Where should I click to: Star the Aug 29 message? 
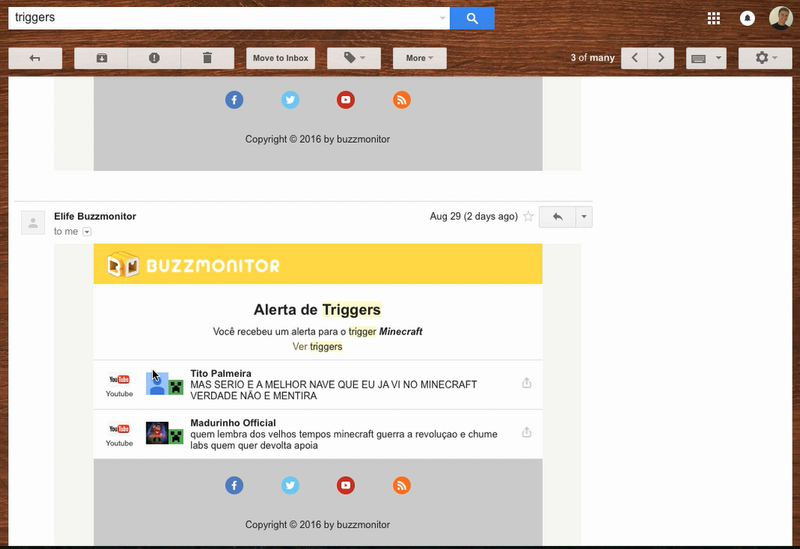[x=528, y=217]
